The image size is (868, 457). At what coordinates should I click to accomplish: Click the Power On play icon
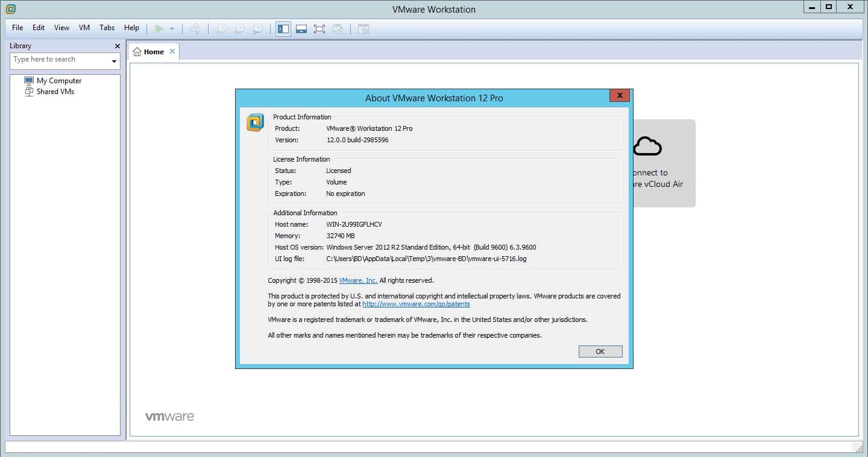(159, 28)
